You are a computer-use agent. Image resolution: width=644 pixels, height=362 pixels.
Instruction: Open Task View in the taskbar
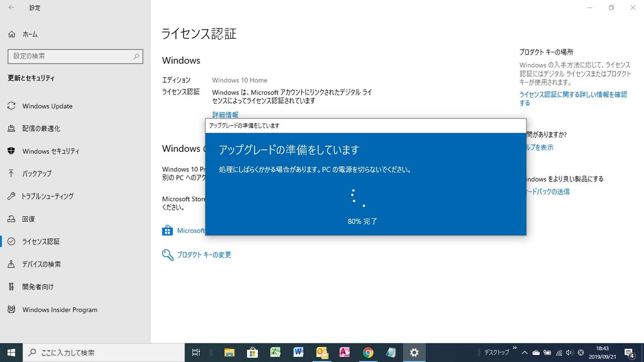pyautogui.click(x=196, y=352)
